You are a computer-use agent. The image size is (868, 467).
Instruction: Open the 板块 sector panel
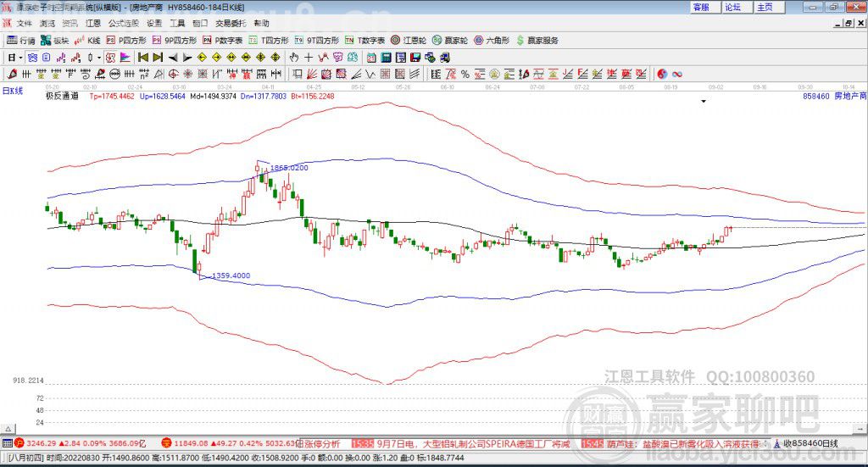[x=55, y=41]
